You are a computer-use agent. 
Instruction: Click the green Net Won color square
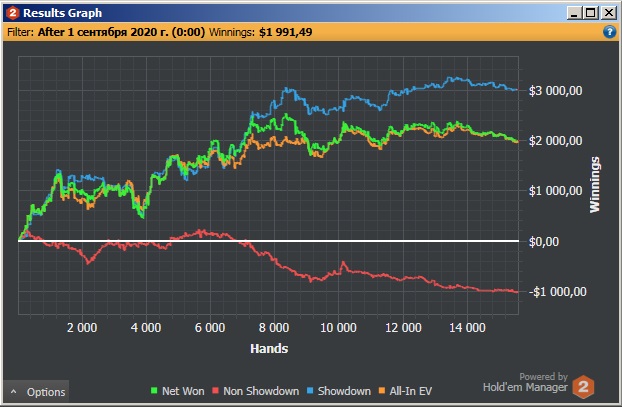154,391
